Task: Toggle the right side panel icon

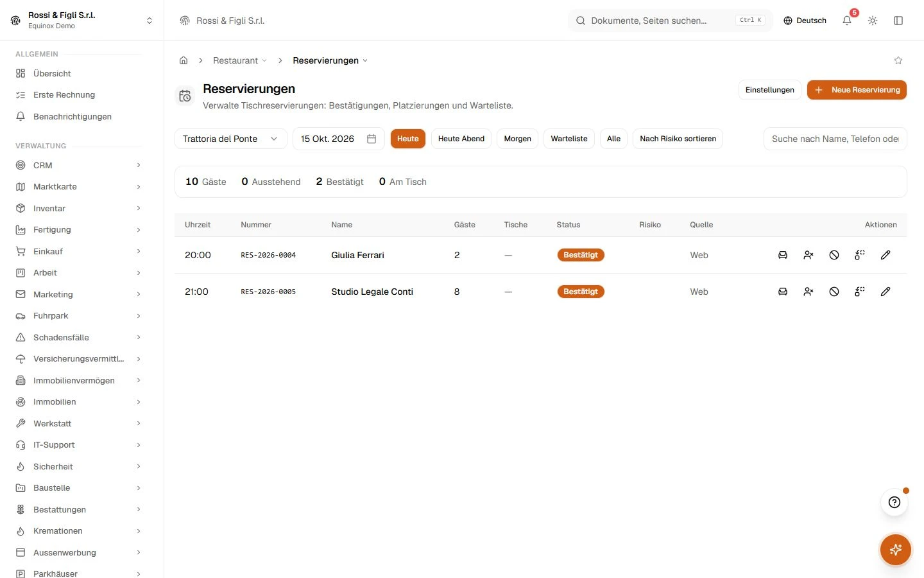Action: pos(898,21)
